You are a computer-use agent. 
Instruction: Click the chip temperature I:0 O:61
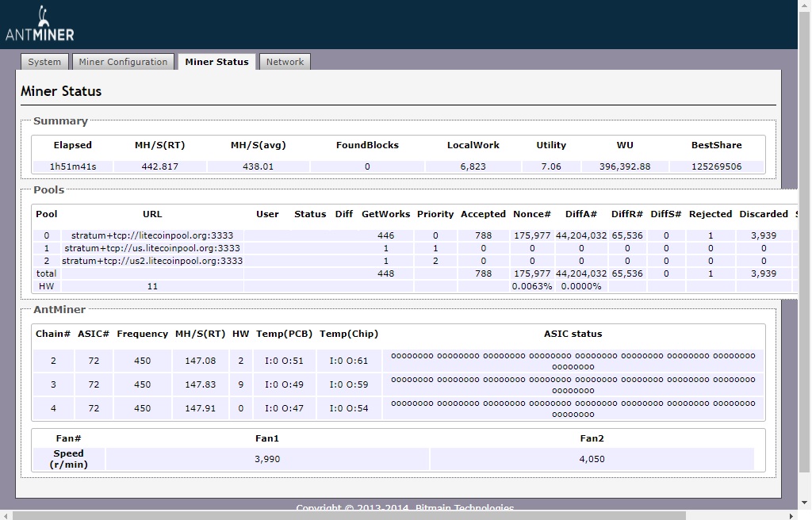point(349,361)
